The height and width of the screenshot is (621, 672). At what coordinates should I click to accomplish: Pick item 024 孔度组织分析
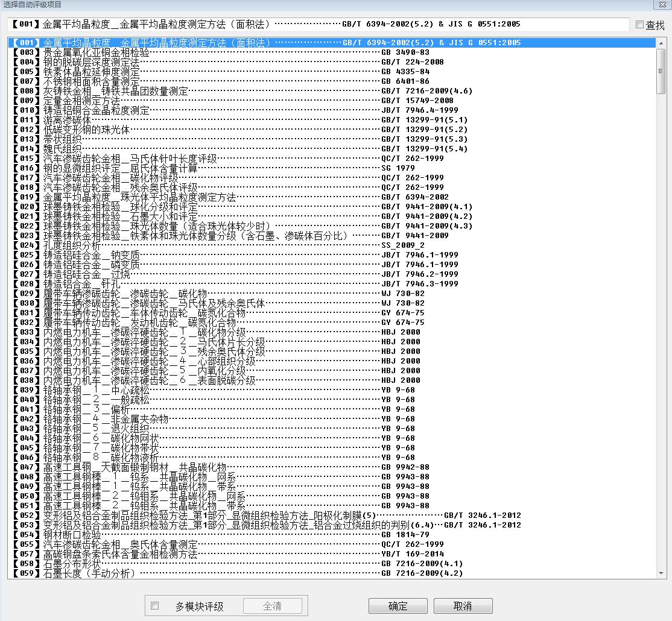71,245
